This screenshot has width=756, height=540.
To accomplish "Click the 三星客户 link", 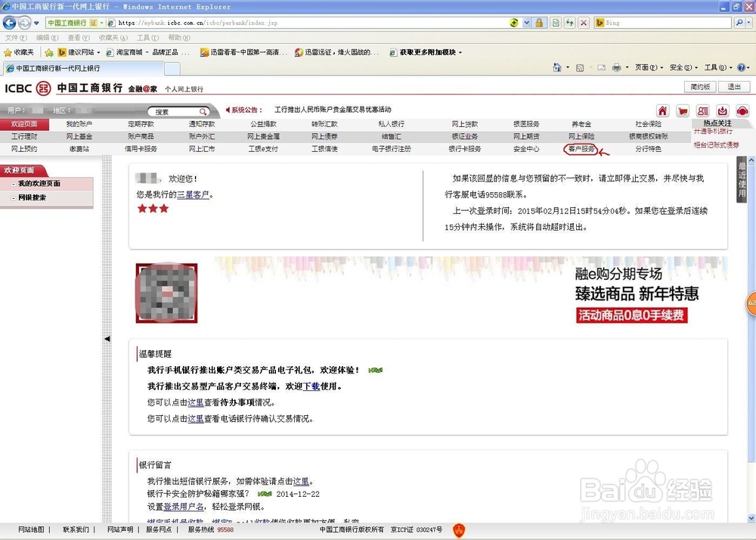I will pyautogui.click(x=193, y=194).
